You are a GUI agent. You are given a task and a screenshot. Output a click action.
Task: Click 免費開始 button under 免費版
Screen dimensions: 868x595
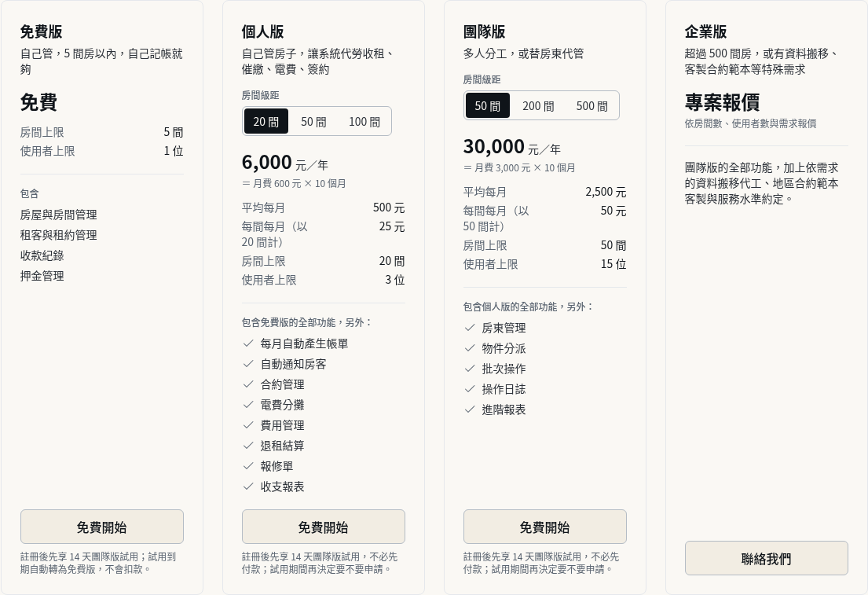(x=102, y=527)
